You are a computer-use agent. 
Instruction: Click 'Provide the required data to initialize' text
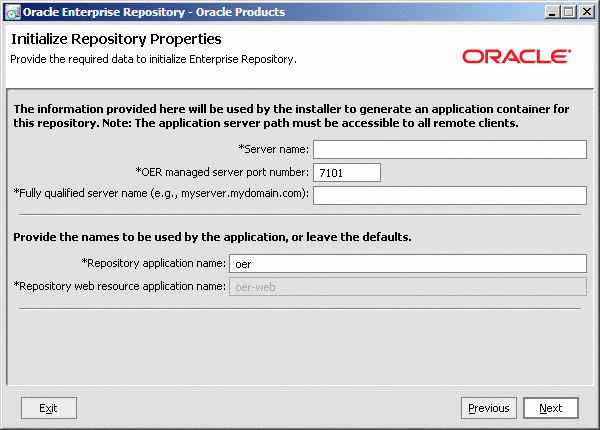[x=153, y=59]
